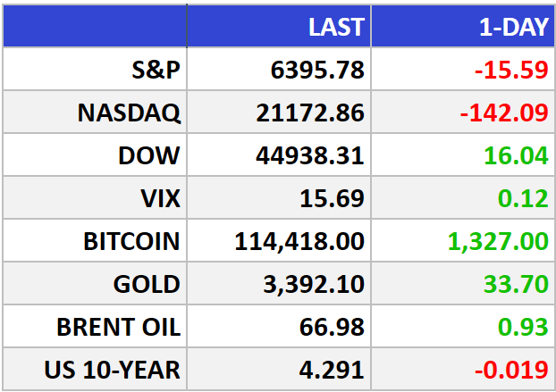
Task: Select the VIX row label
Action: (x=160, y=198)
